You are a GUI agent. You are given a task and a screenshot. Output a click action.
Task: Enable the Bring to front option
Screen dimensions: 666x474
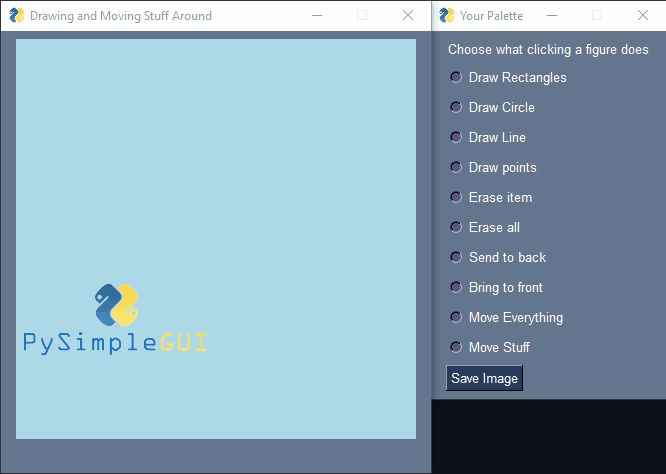(456, 287)
